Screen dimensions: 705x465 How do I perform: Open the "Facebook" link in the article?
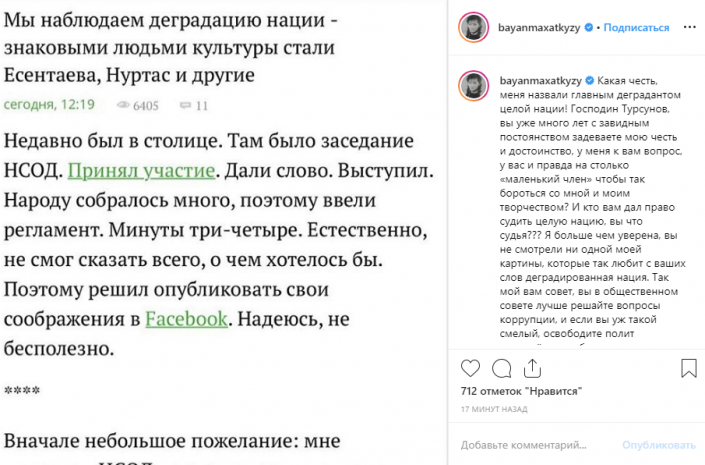coord(186,320)
